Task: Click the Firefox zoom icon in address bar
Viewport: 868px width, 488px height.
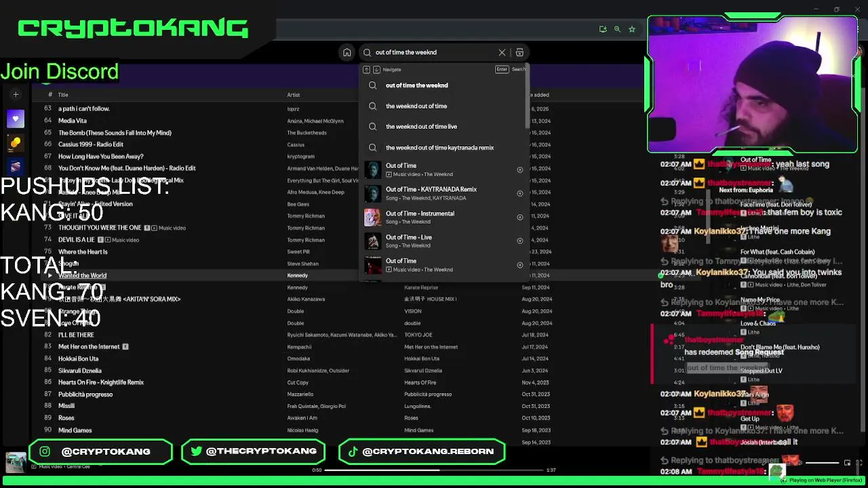Action: [617, 29]
